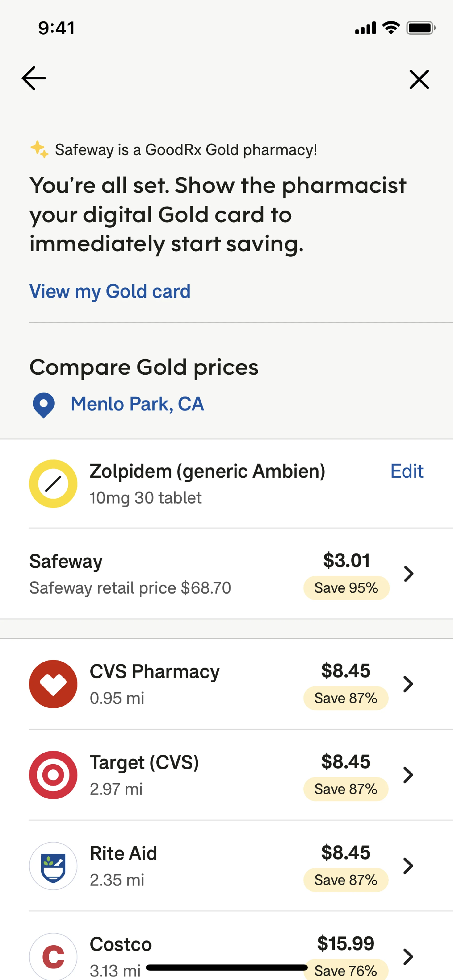Tap the back arrow icon
This screenshot has width=453, height=980.
34,78
